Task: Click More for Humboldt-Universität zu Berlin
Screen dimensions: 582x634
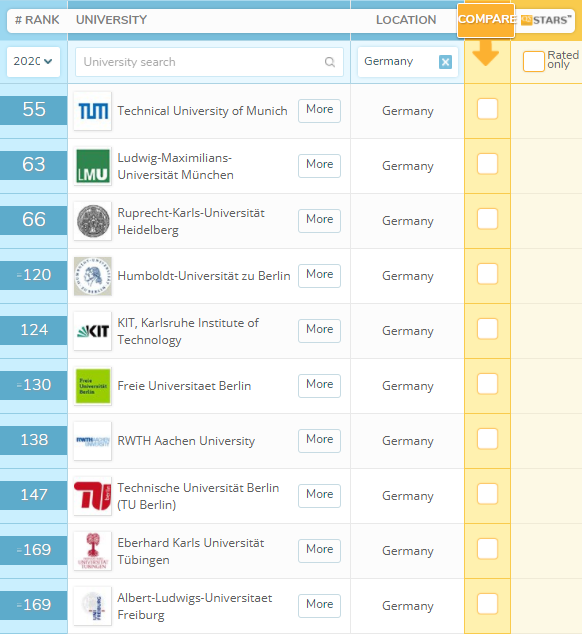Action: pyautogui.click(x=320, y=275)
